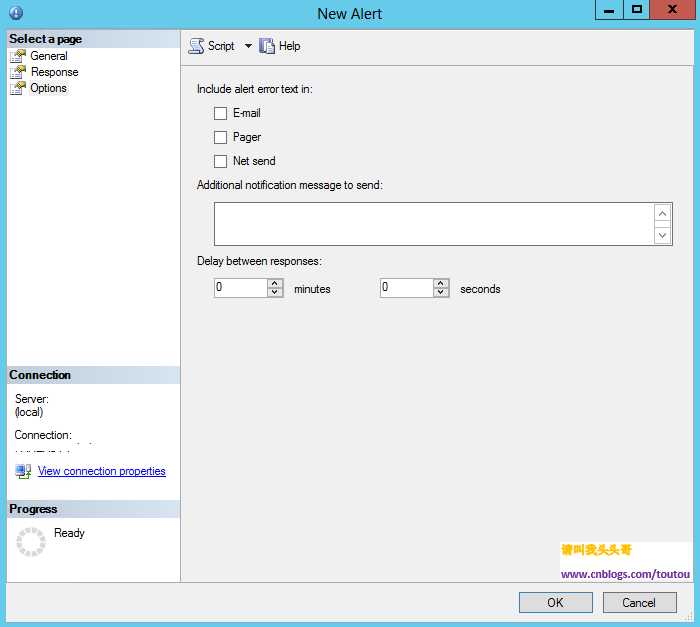Check the Net send option
700x627 pixels.
click(220, 161)
